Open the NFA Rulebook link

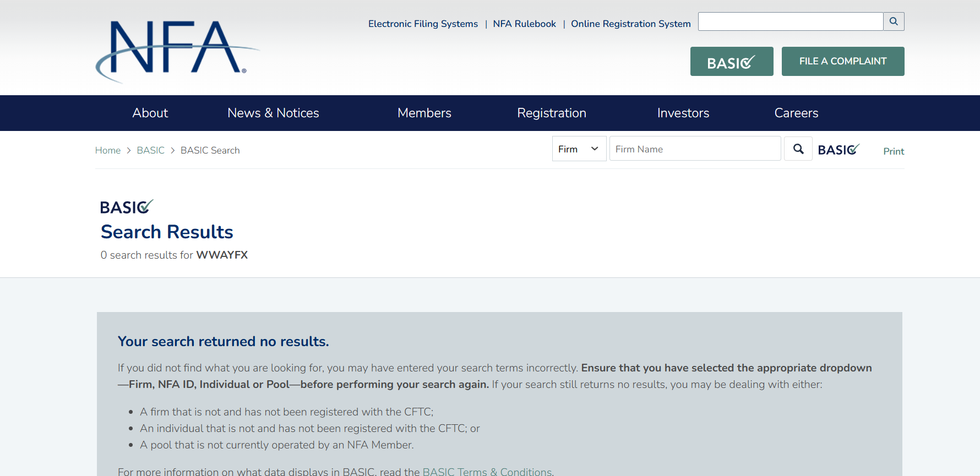point(525,24)
